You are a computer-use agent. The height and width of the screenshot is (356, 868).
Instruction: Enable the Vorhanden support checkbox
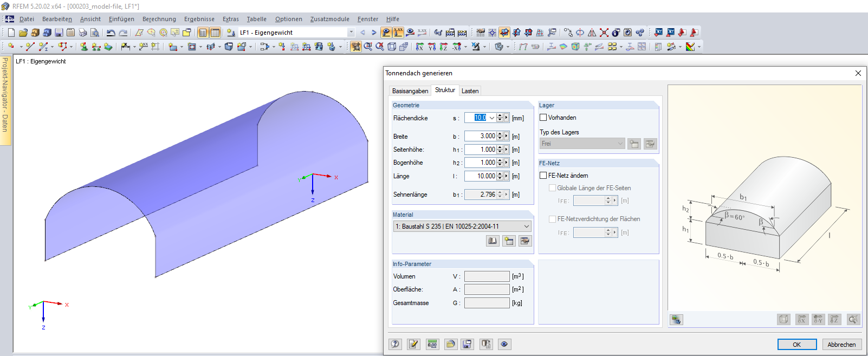[x=543, y=118]
